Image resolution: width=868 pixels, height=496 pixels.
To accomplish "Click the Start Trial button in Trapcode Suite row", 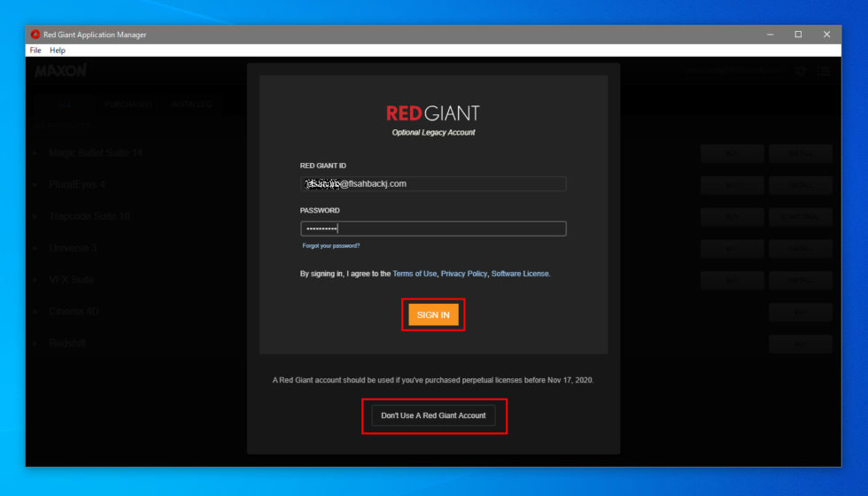I will click(x=801, y=217).
